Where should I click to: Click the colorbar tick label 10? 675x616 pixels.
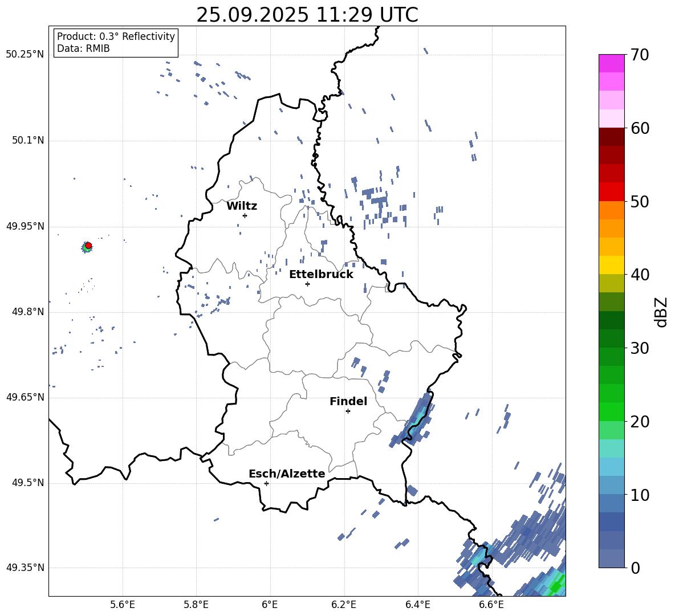coord(639,495)
